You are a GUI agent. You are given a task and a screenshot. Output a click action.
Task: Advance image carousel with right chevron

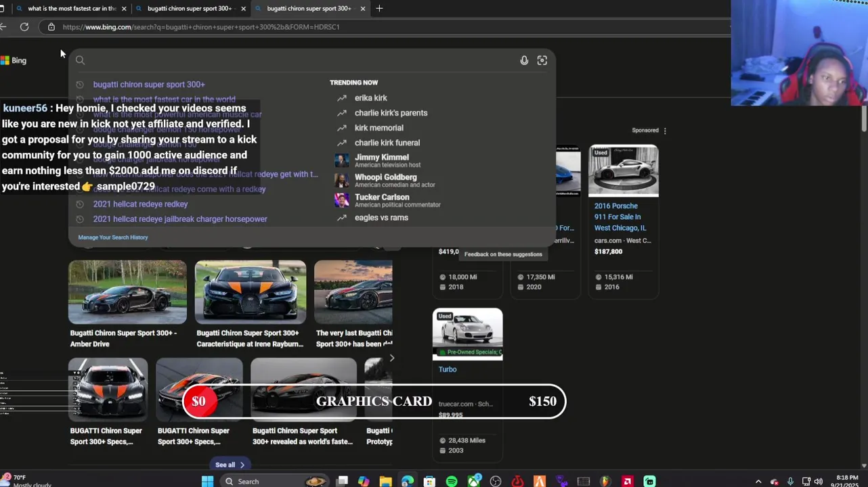pyautogui.click(x=391, y=358)
